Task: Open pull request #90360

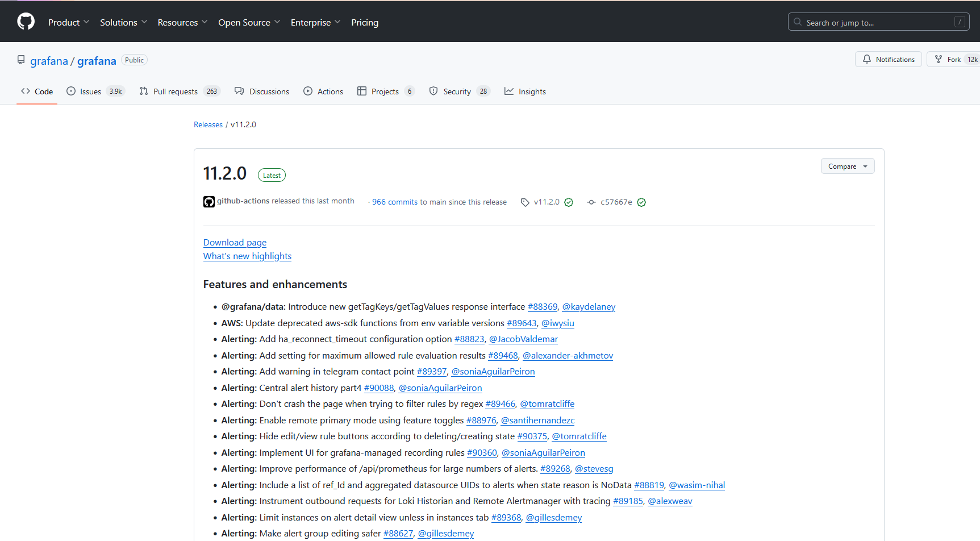Action: coord(482,453)
